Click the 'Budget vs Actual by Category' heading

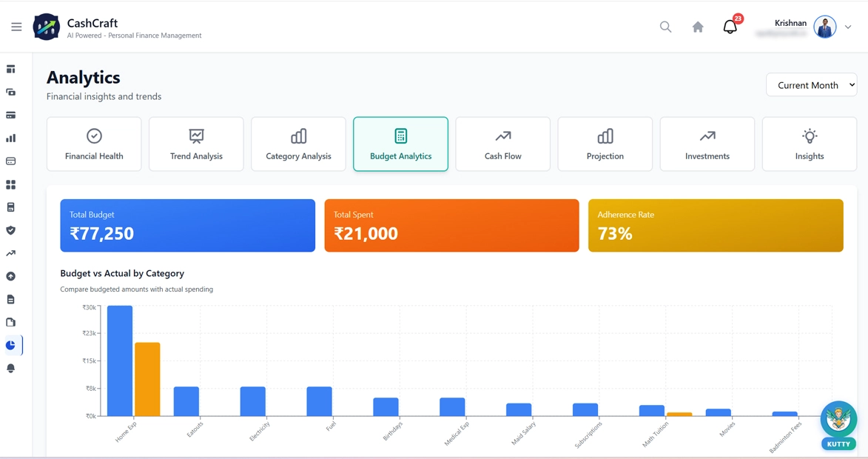click(x=122, y=273)
